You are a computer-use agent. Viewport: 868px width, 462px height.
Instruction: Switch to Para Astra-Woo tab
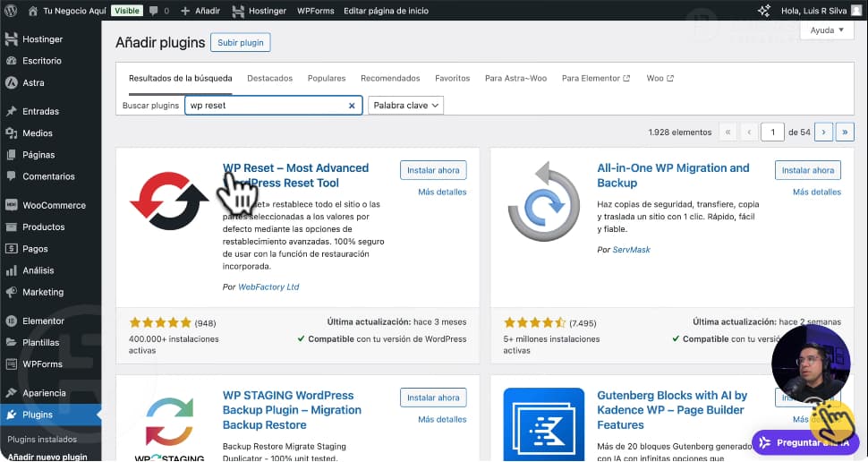(x=516, y=78)
